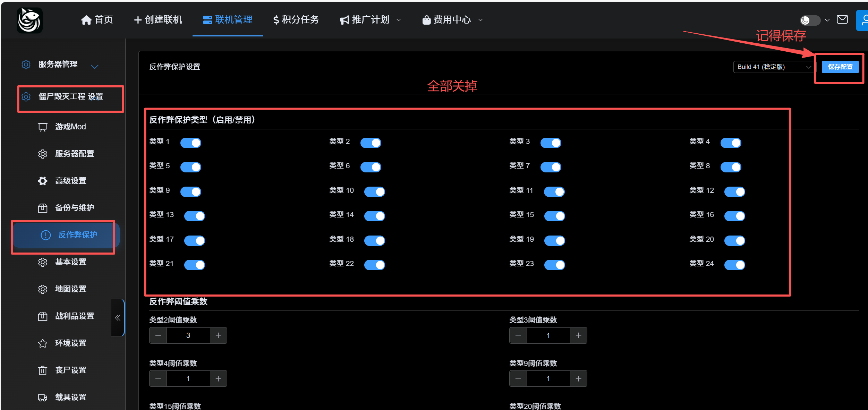868x410 pixels.
Task: Toggle the 类型 22 switch off
Action: pyautogui.click(x=374, y=265)
